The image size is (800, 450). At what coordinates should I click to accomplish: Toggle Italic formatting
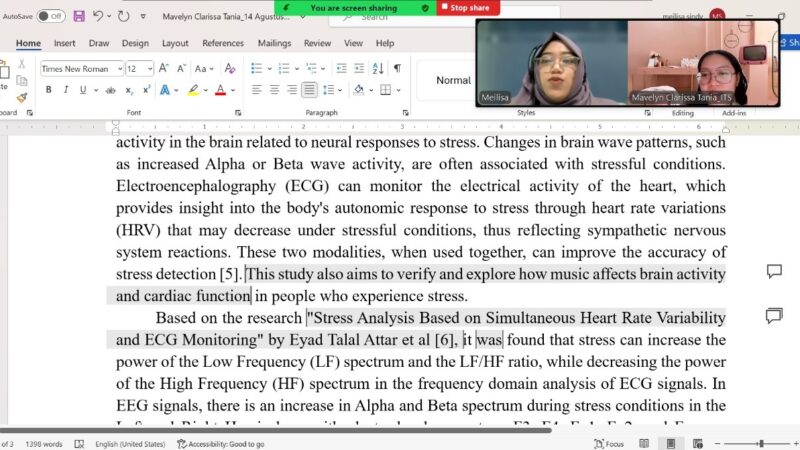pyautogui.click(x=65, y=90)
